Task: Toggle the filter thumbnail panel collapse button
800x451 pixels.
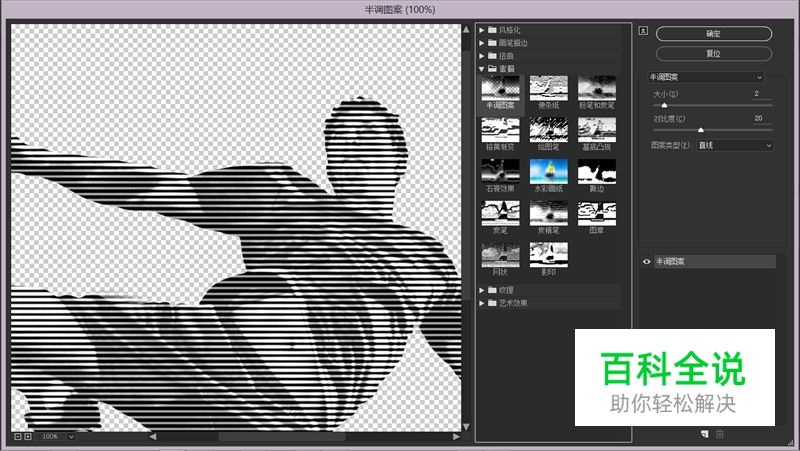Action: click(x=643, y=30)
